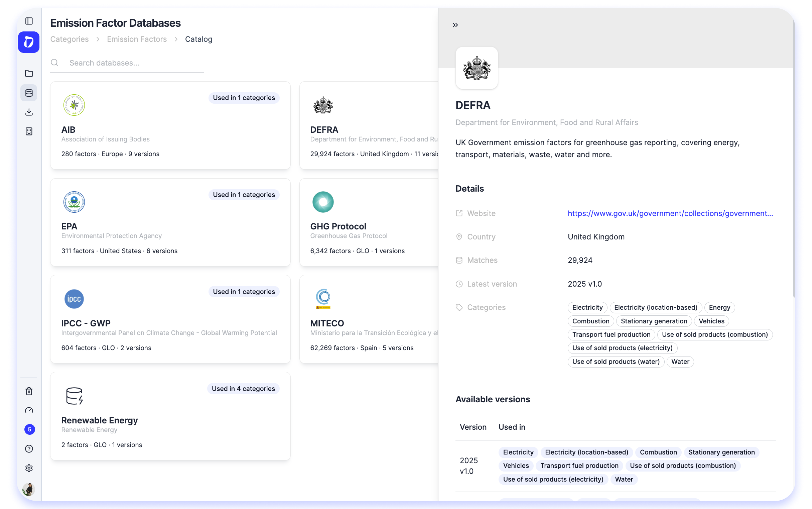Open the Renewable Energy database icon

click(74, 396)
